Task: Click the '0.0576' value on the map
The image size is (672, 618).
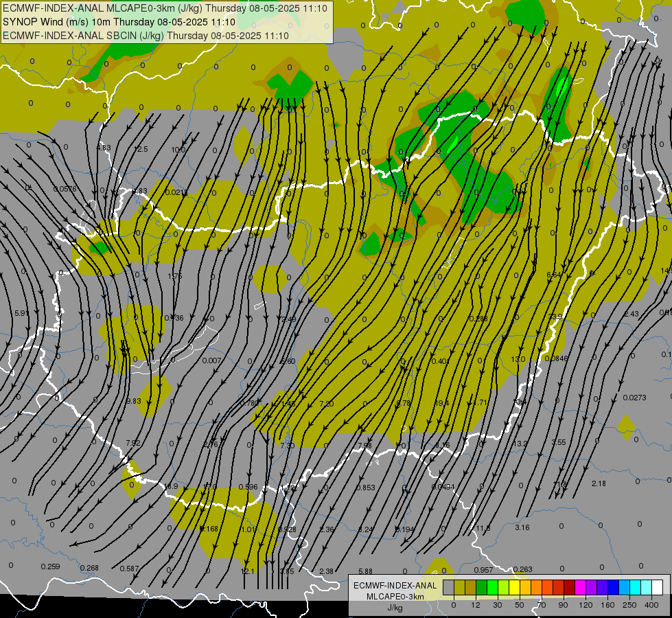Action: tap(65, 189)
